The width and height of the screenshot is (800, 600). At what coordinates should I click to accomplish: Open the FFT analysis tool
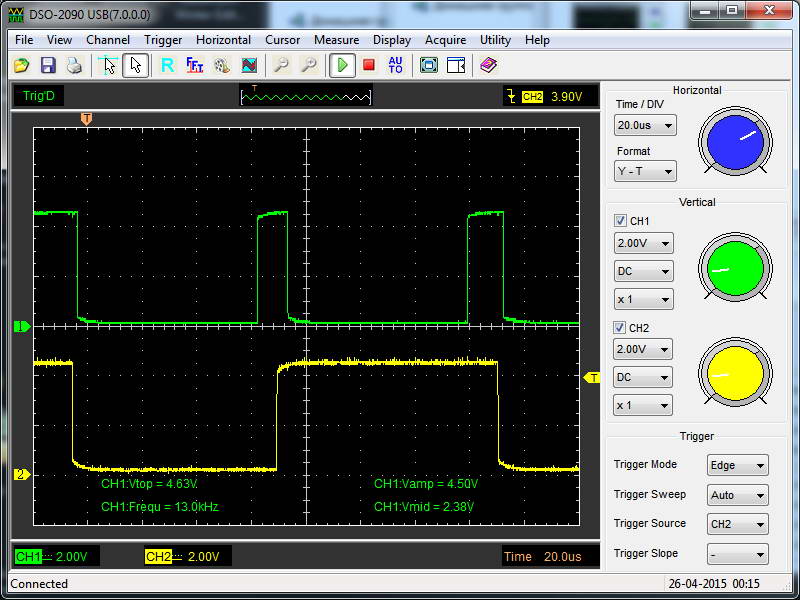coord(195,65)
